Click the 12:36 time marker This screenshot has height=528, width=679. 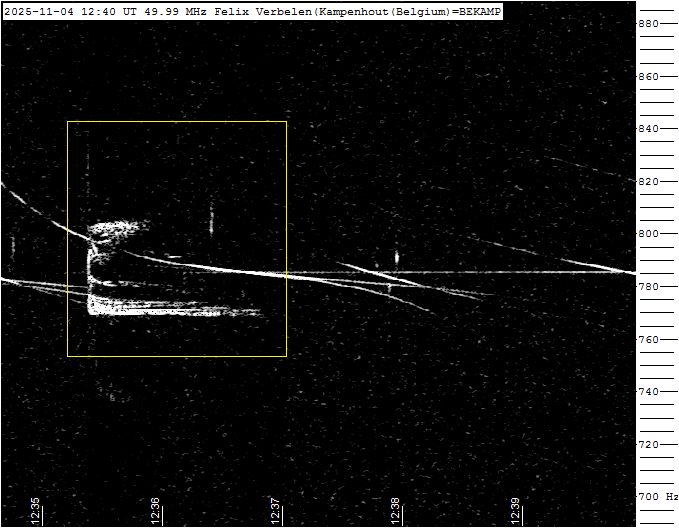[156, 510]
